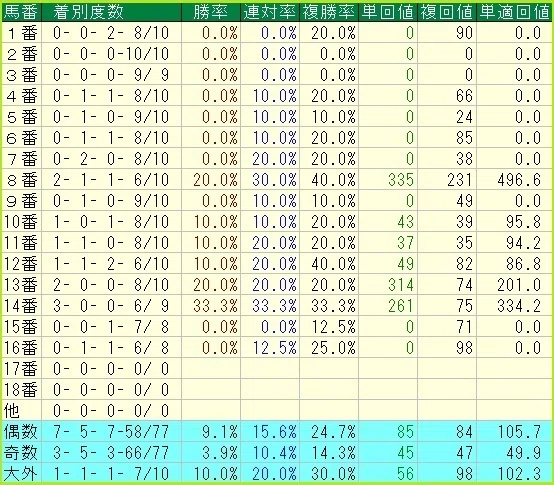The height and width of the screenshot is (485, 554).
Task: Select the 18番 row label
Action: [x=21, y=390]
